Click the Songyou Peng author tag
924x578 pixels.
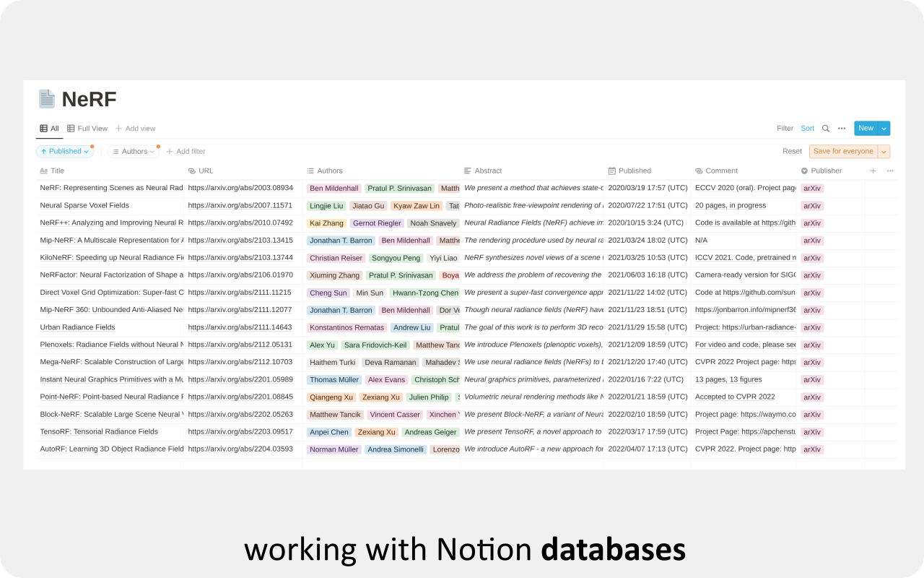[x=396, y=258]
